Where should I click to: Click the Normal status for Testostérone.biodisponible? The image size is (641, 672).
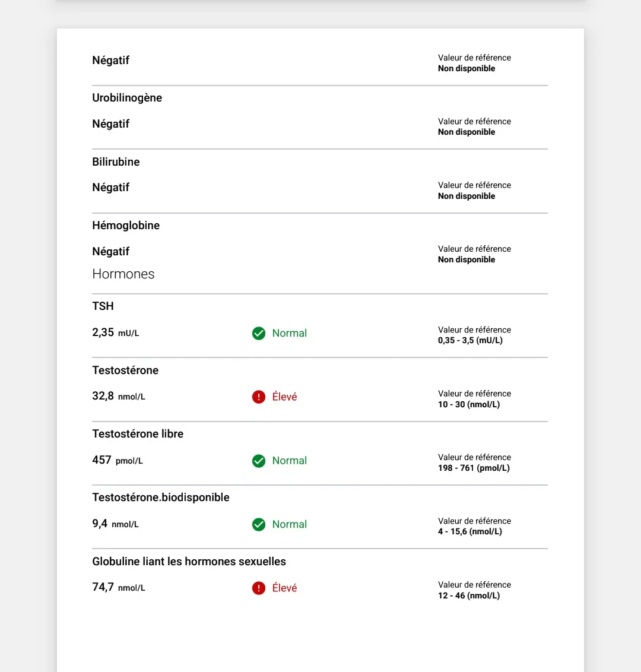[x=290, y=524]
